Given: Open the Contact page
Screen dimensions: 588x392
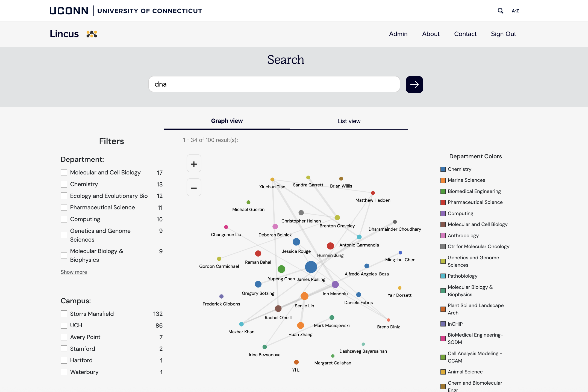Looking at the screenshot, I should 465,34.
